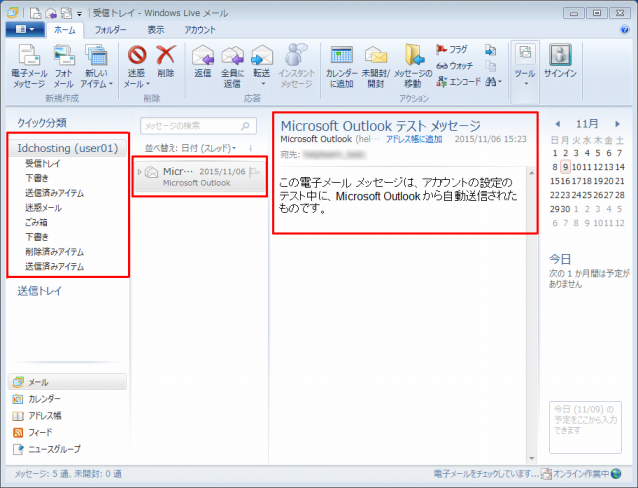This screenshot has width=638, height=488.
Task: Click the Quick Views (クイック分類) header
Action: click(42, 123)
